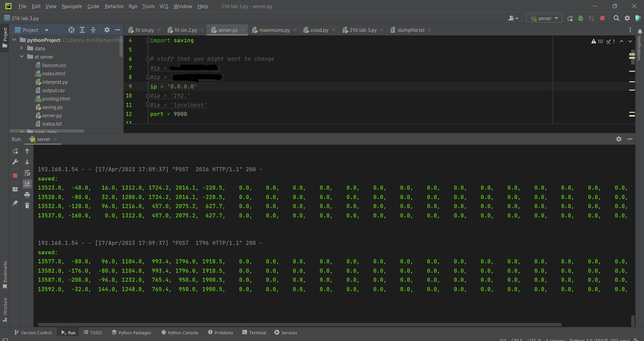Open the server run configuration dropdown
Screen dimensions: 644x341
tap(544, 18)
